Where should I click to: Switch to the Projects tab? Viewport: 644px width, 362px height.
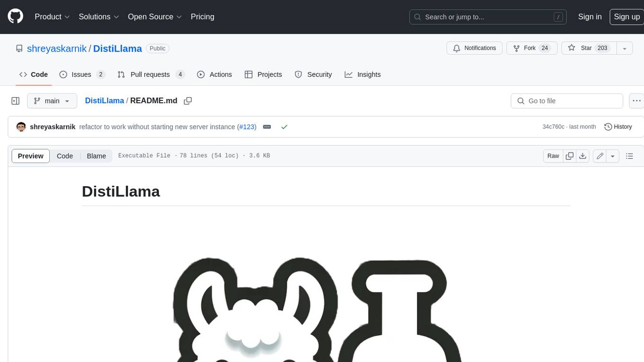(x=263, y=74)
